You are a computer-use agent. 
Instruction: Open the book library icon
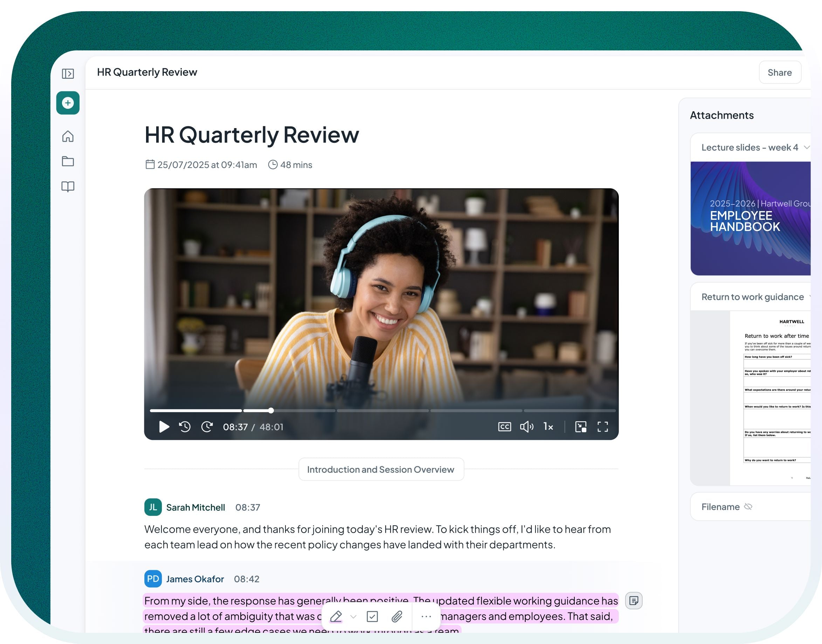pos(68,187)
